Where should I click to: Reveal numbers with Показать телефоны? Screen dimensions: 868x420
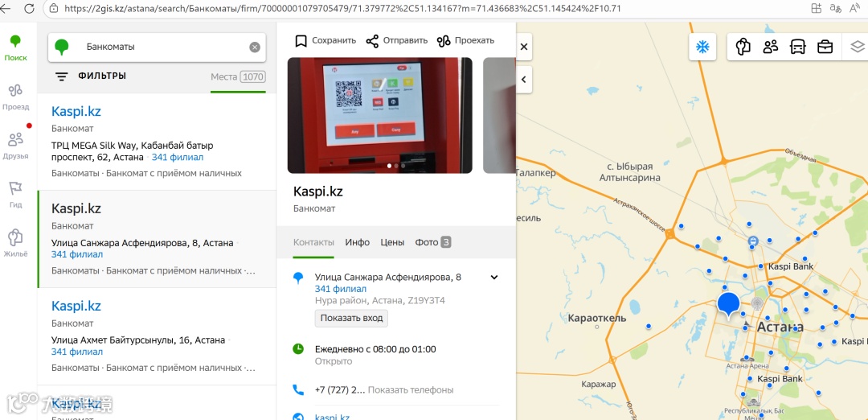coord(410,389)
